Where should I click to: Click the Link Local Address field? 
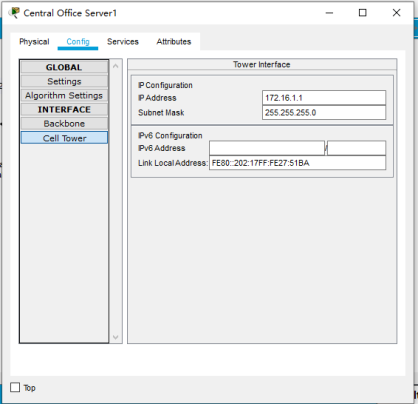pos(297,163)
